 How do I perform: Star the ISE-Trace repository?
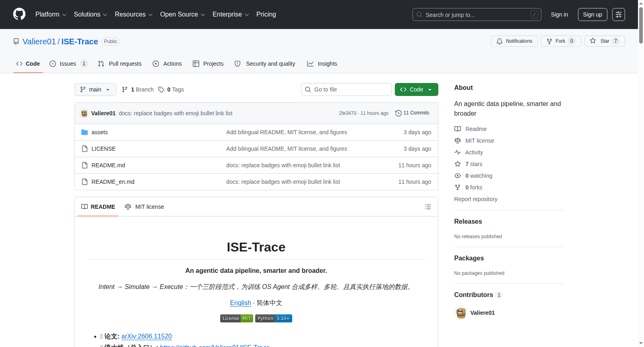(x=605, y=41)
